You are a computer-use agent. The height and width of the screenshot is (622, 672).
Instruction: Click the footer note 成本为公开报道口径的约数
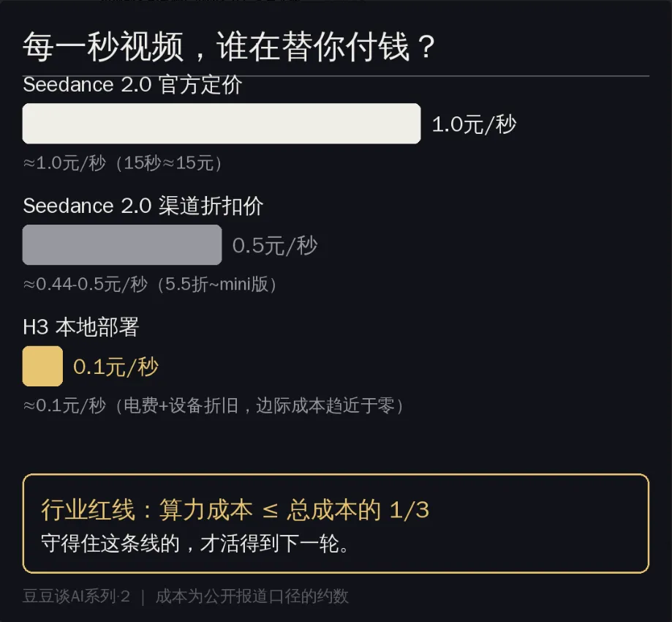[x=252, y=596]
